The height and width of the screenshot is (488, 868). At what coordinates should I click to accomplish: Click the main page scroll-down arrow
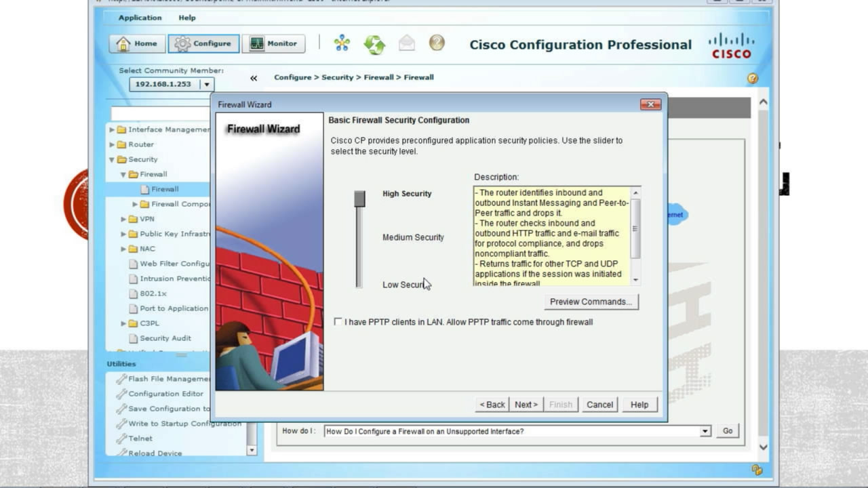(x=763, y=447)
